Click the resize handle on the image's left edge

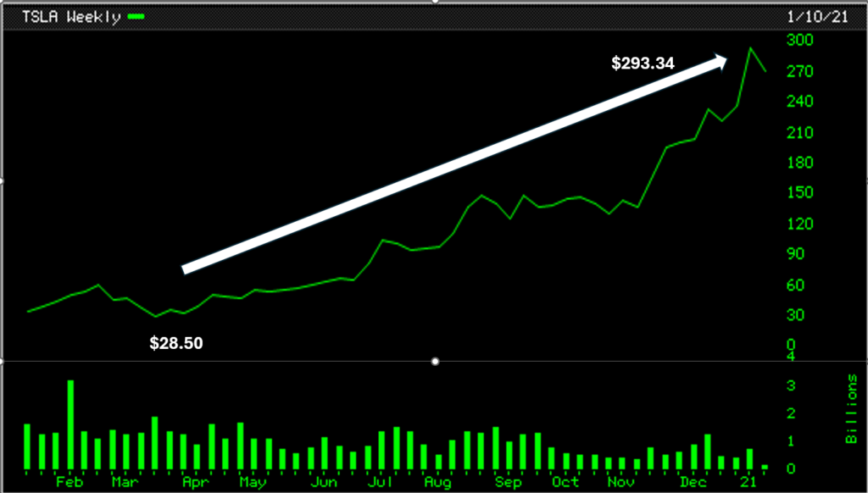tap(3, 180)
